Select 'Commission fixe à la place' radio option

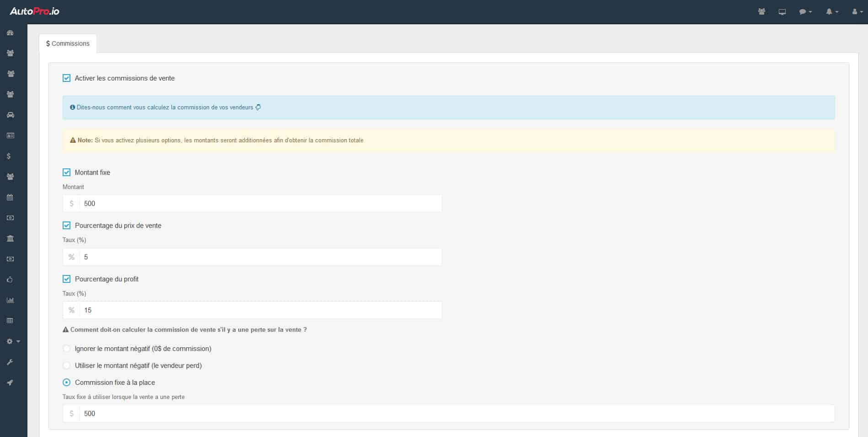(x=67, y=383)
